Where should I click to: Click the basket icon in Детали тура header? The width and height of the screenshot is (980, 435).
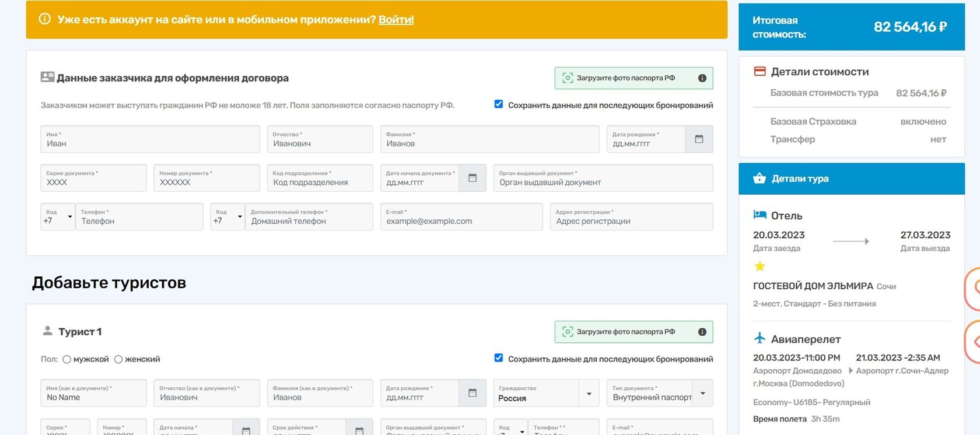(759, 178)
